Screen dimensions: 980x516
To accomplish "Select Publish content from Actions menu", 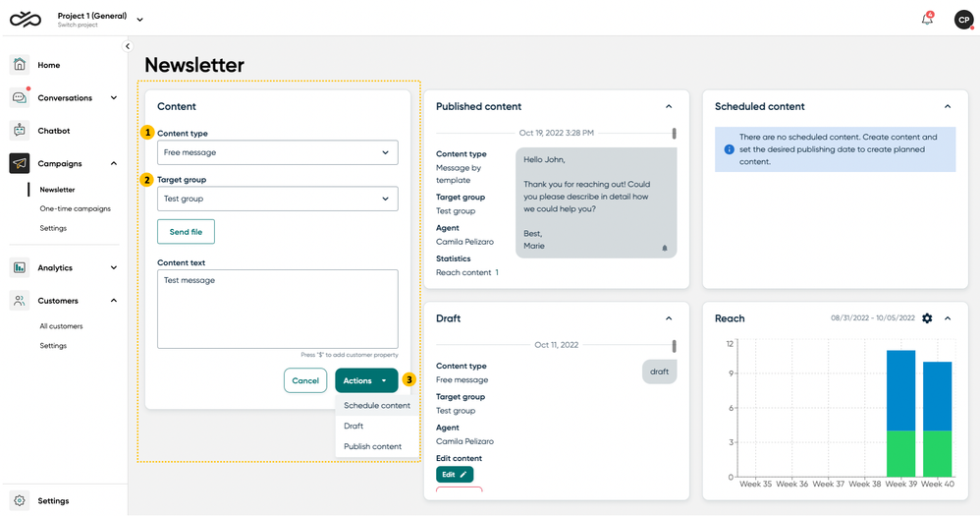I will click(377, 446).
